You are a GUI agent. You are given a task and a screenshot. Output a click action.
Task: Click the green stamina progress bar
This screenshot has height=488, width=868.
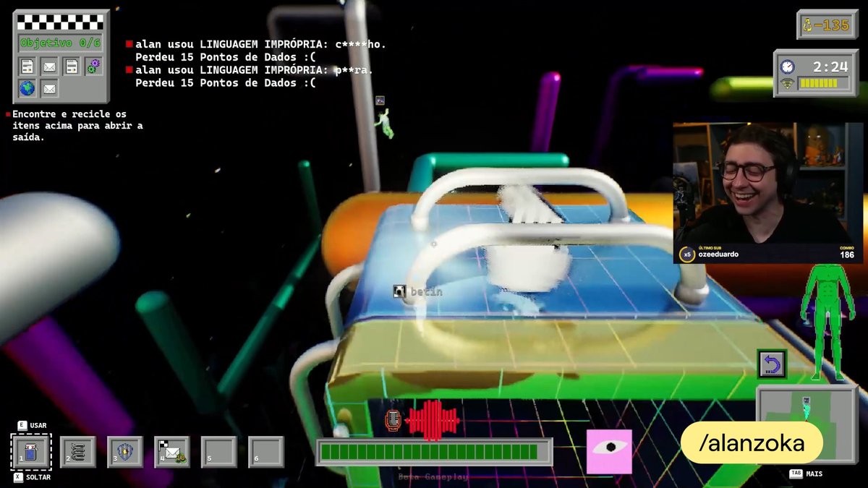pyautogui.click(x=434, y=453)
